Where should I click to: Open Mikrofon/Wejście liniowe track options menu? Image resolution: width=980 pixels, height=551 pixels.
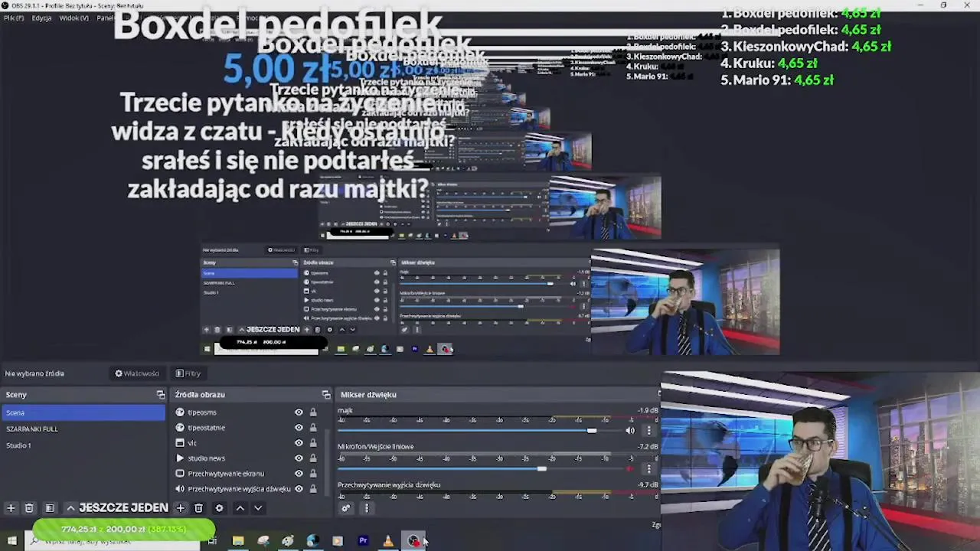(x=649, y=468)
